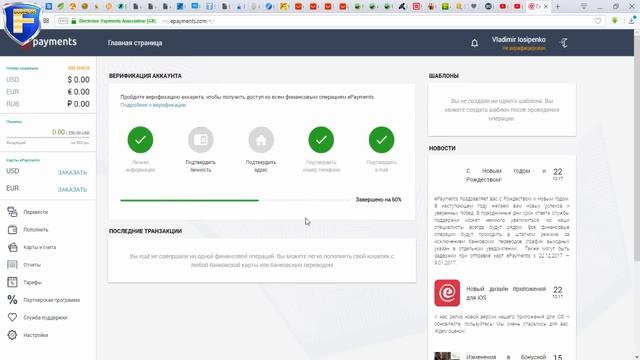The width and height of the screenshot is (640, 360).
Task: Click the Подтвердить адрес house icon
Action: tap(261, 140)
